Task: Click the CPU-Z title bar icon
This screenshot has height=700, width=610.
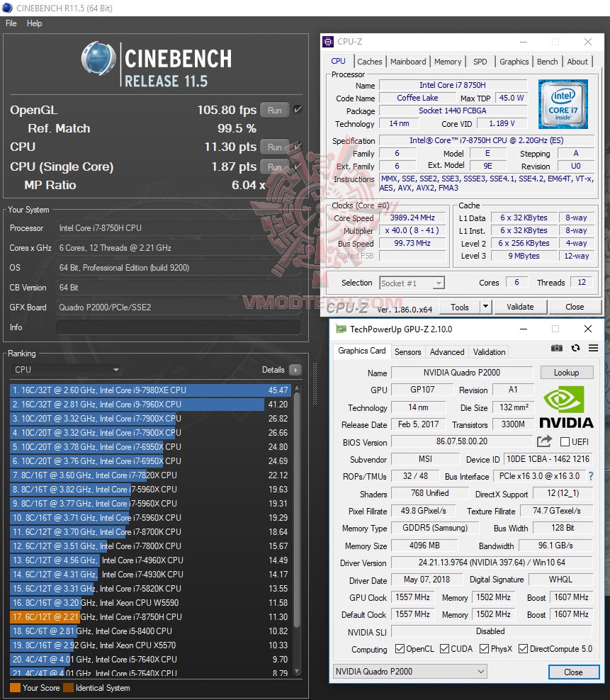Action: (x=328, y=42)
